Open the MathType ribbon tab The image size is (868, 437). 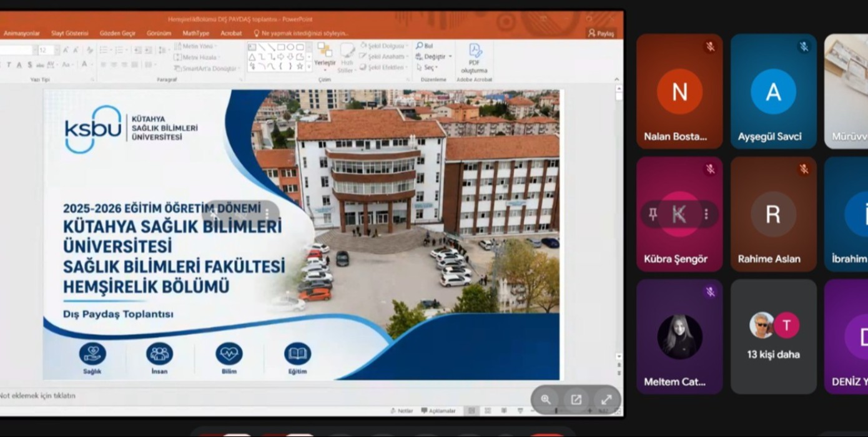click(x=196, y=33)
